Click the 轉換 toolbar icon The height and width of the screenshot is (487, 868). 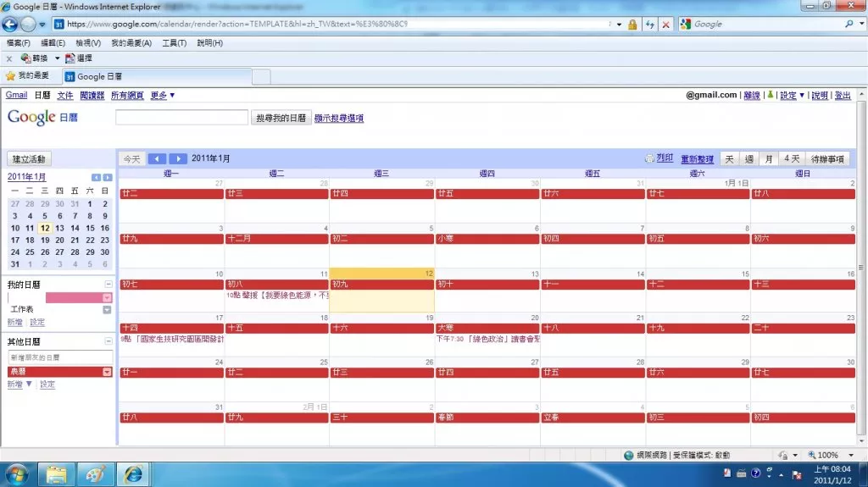click(x=25, y=58)
